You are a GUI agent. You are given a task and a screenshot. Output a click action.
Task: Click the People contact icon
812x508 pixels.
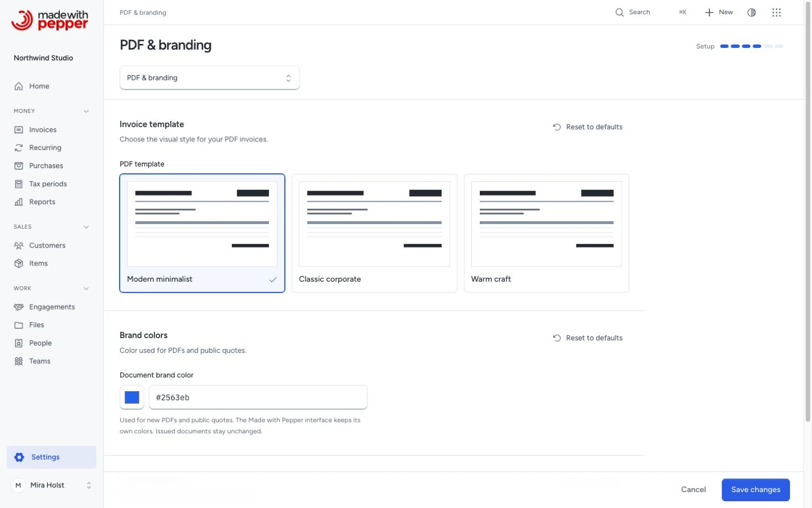[19, 343]
